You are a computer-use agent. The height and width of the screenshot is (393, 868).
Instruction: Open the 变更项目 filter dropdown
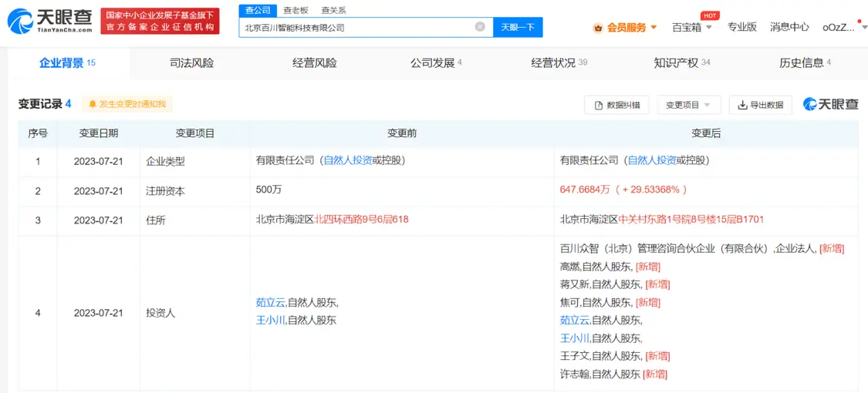[689, 105]
